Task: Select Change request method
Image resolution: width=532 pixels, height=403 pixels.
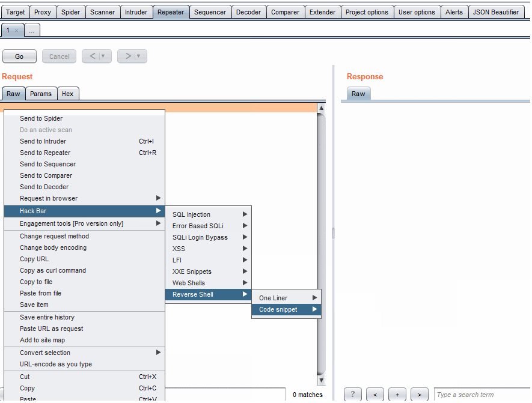Action: tap(85, 236)
